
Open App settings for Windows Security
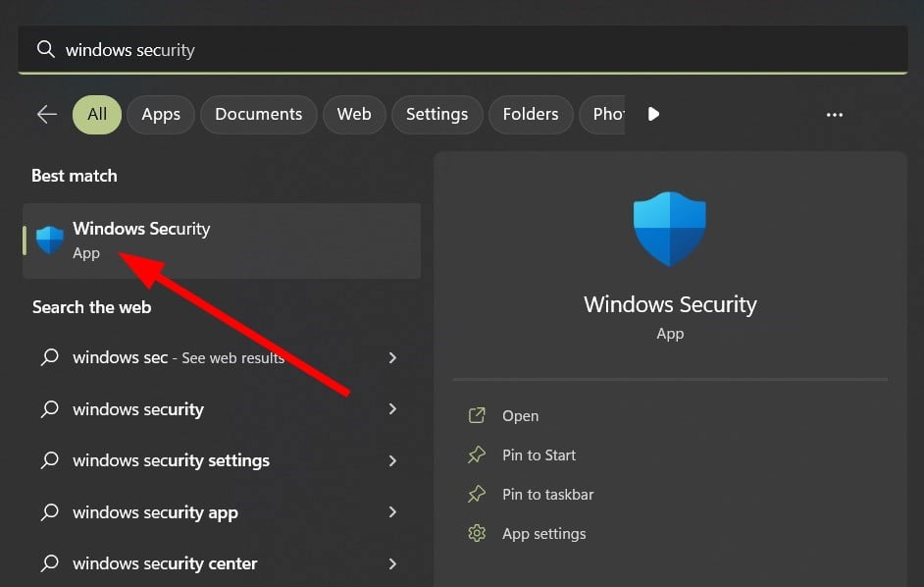544,534
